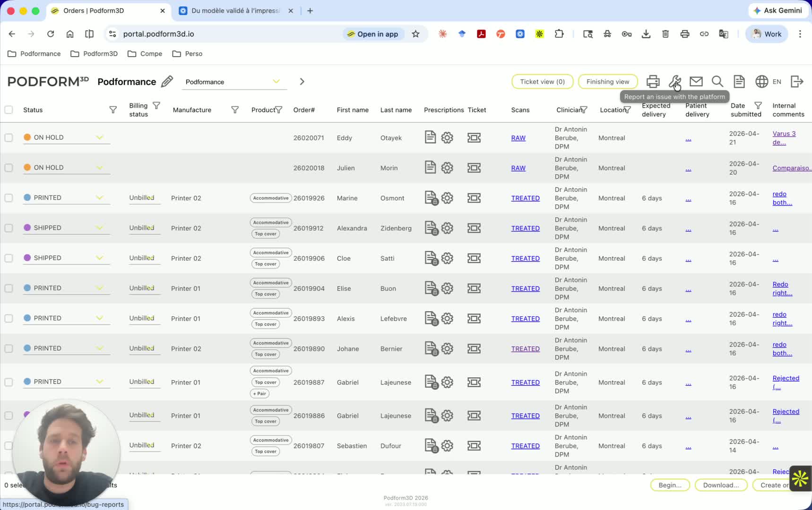Screen dimensions: 812x510
Task: Open the document icon in Podform header
Action: click(x=739, y=82)
